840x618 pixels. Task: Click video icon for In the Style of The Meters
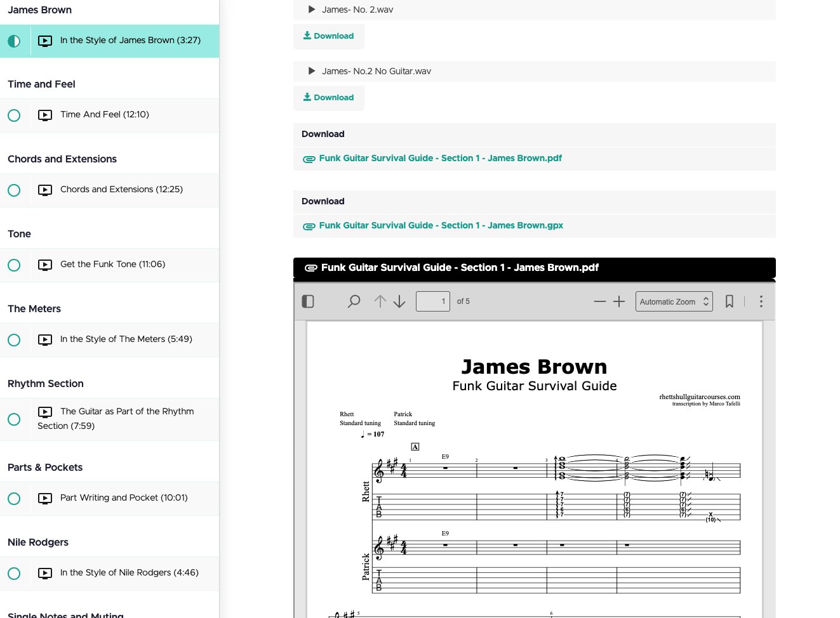click(x=45, y=340)
